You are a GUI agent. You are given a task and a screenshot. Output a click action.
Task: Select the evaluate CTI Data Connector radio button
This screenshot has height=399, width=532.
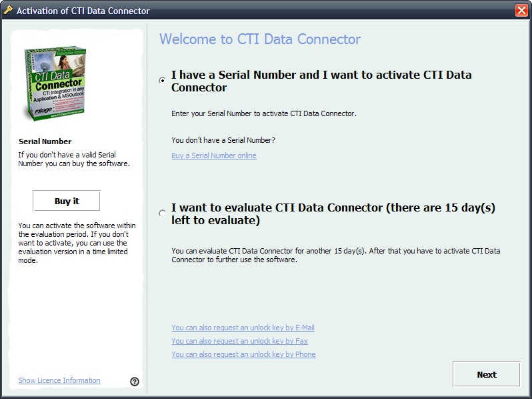point(163,214)
